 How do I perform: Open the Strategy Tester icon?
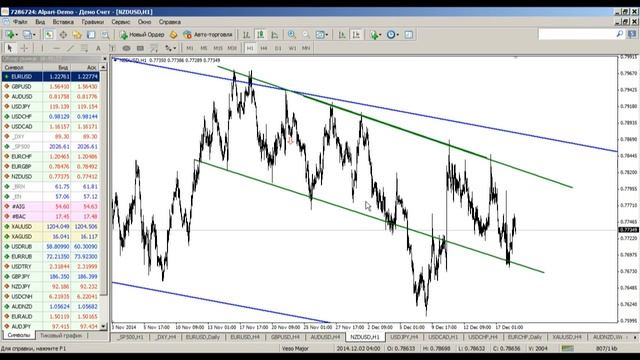click(105, 35)
